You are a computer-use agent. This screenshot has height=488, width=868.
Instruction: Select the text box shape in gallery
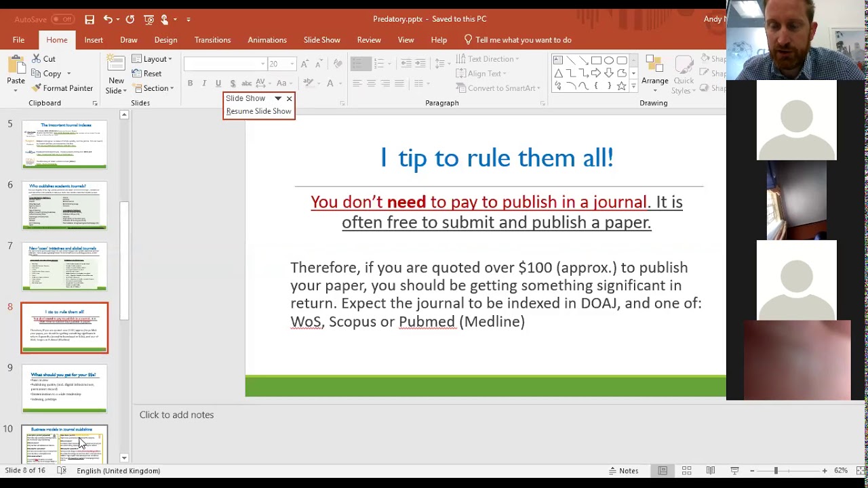click(558, 60)
